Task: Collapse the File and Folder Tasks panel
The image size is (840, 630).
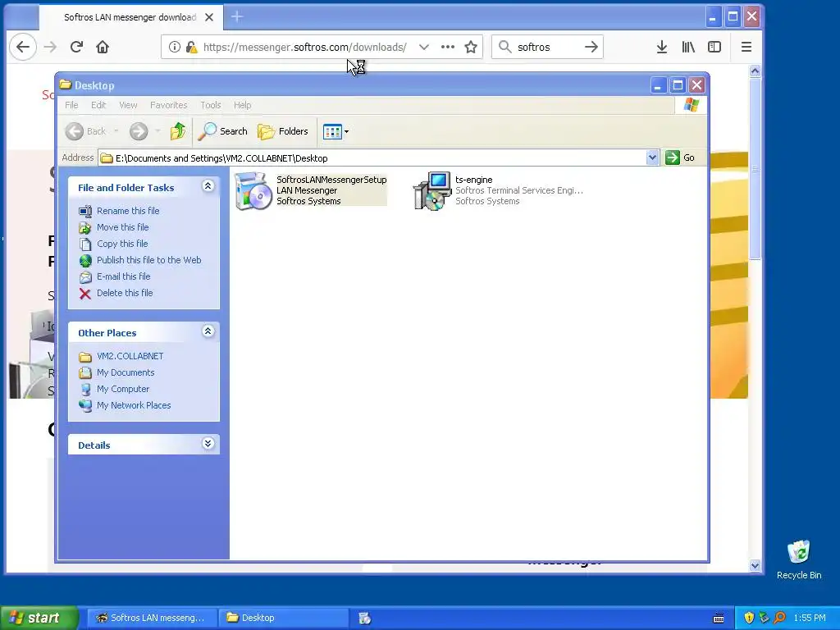Action: coord(208,186)
